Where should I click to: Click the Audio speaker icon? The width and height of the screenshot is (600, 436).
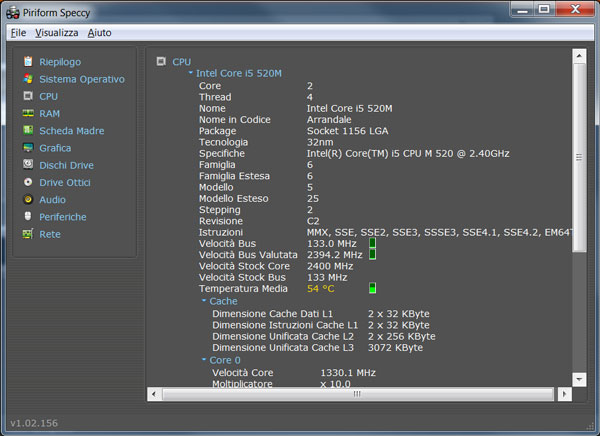pyautogui.click(x=28, y=199)
